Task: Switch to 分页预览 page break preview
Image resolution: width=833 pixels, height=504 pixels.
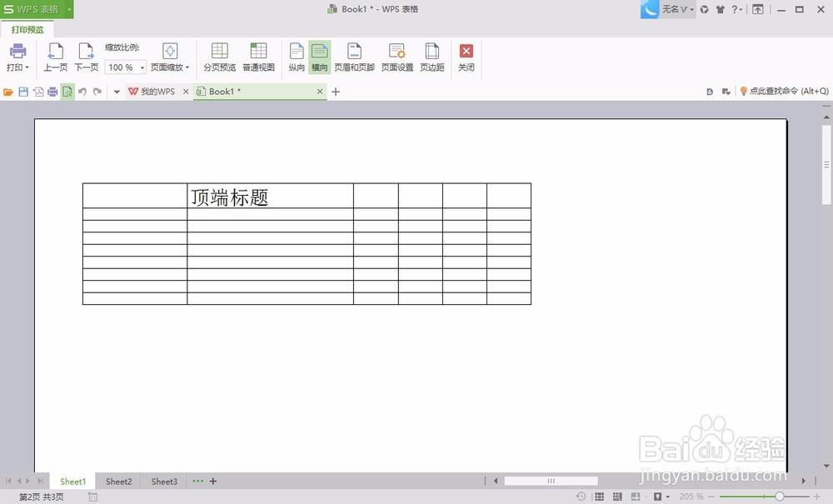Action: 219,57
